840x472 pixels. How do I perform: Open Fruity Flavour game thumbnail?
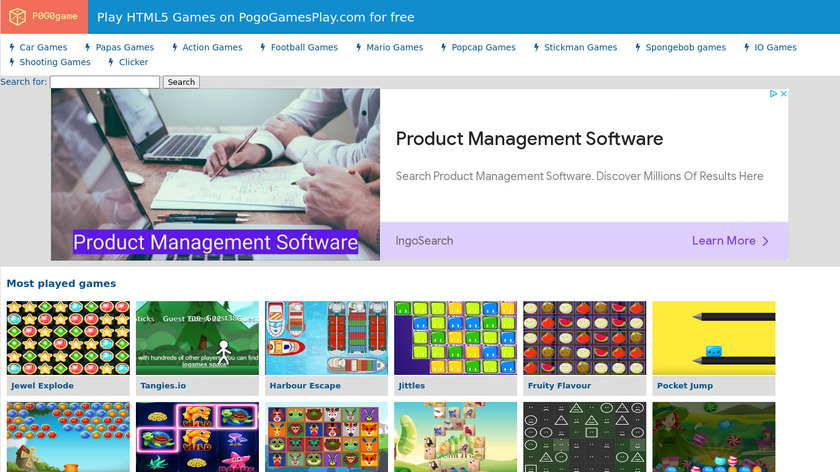584,338
